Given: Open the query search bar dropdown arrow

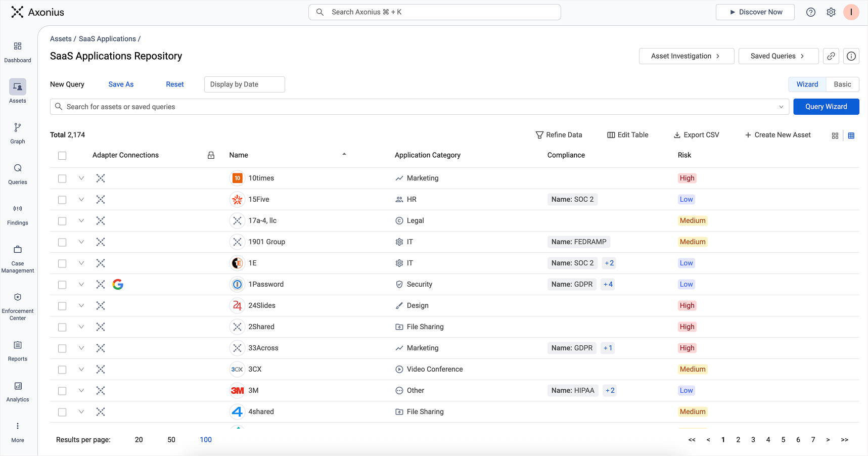Looking at the screenshot, I should tap(781, 107).
